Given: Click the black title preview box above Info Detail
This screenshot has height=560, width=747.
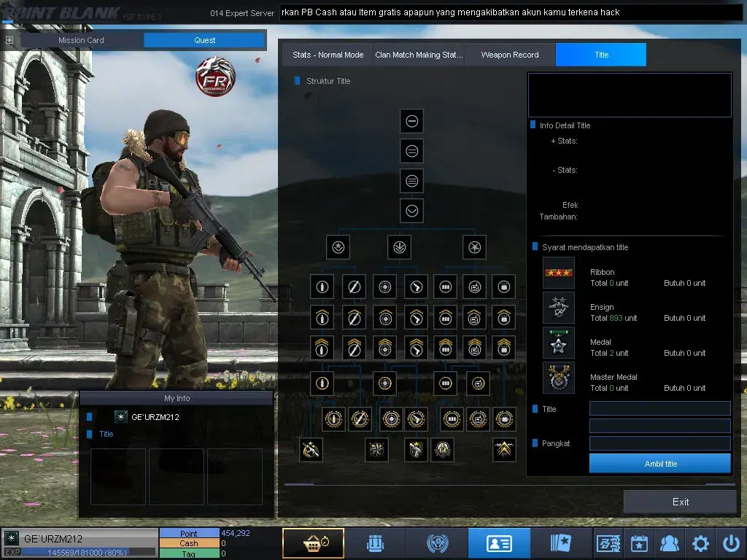Looking at the screenshot, I should point(630,95).
